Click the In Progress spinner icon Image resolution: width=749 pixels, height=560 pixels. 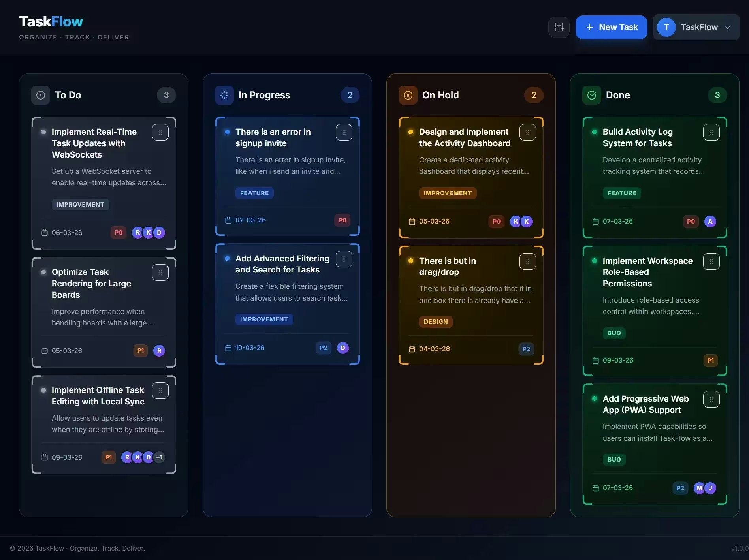point(224,95)
